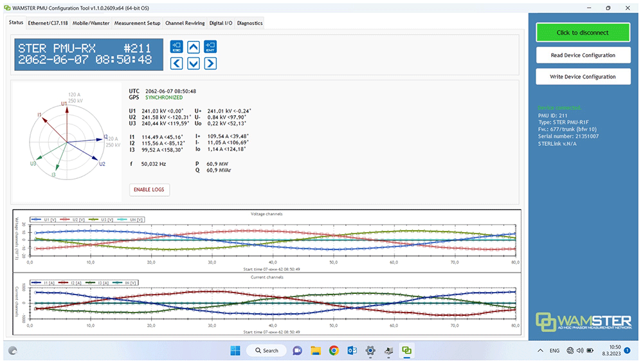Image resolution: width=643 pixels, height=364 pixels.
Task: Click the active power value 60,9 MW
Action: click(217, 164)
